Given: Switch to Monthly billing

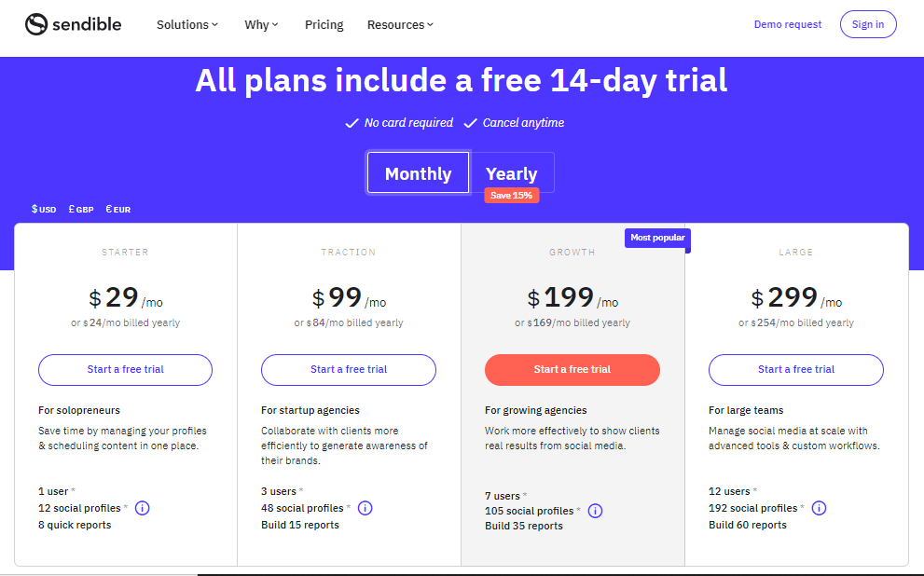Looking at the screenshot, I should point(418,173).
